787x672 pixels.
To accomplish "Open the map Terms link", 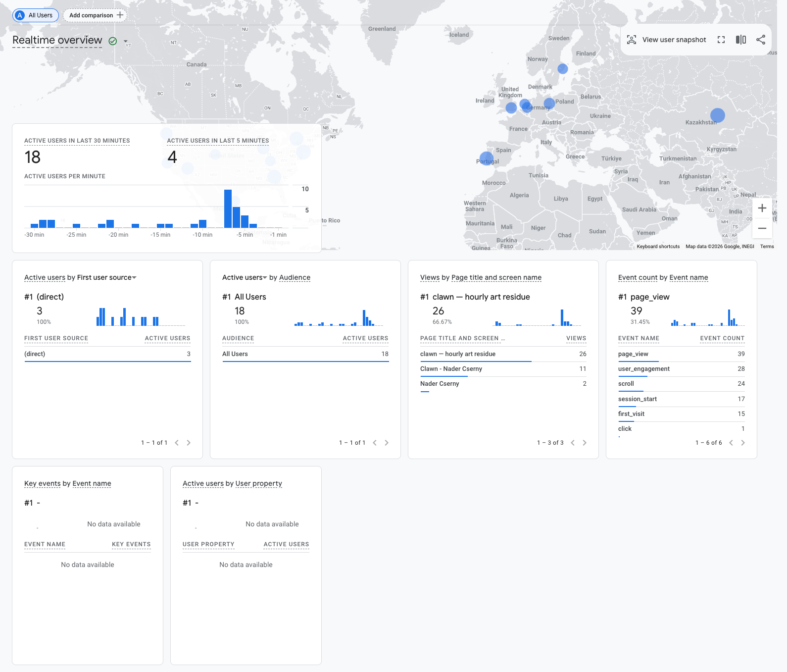I will tap(767, 246).
